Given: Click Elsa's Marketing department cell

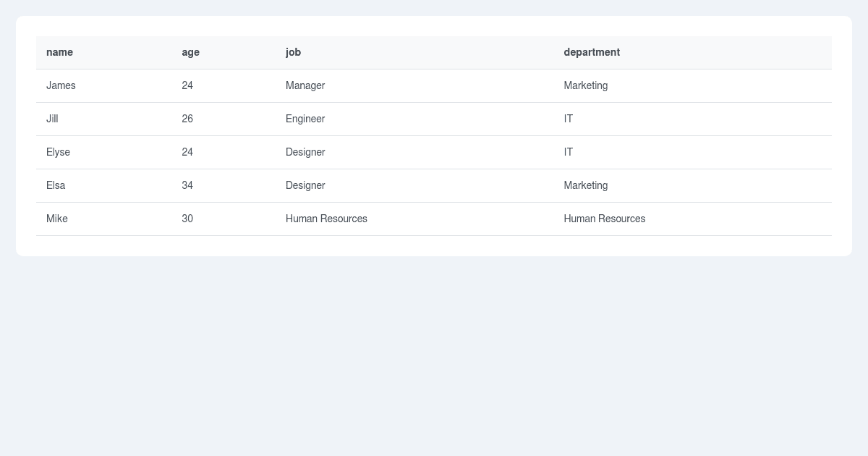Looking at the screenshot, I should pyautogui.click(x=693, y=185).
